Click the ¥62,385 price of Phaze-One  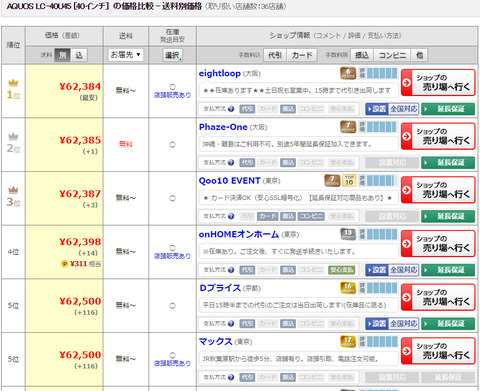80,140
